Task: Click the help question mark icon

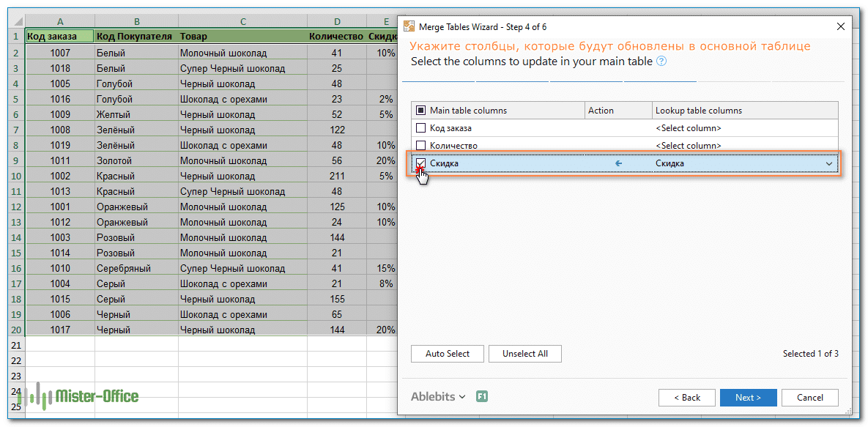Action: click(661, 62)
